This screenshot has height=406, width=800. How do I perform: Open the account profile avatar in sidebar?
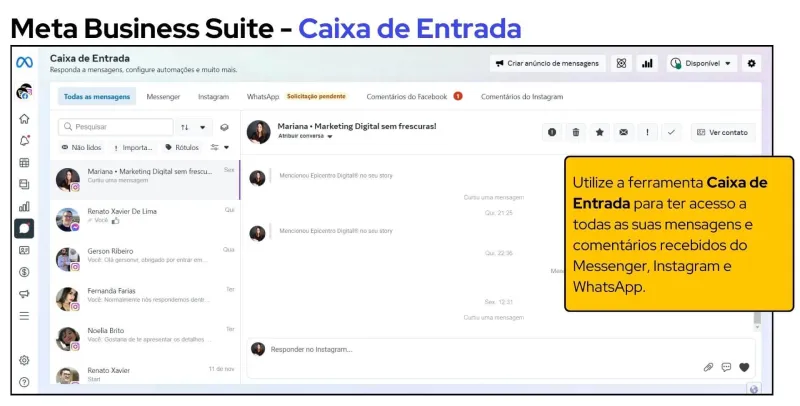(x=24, y=92)
